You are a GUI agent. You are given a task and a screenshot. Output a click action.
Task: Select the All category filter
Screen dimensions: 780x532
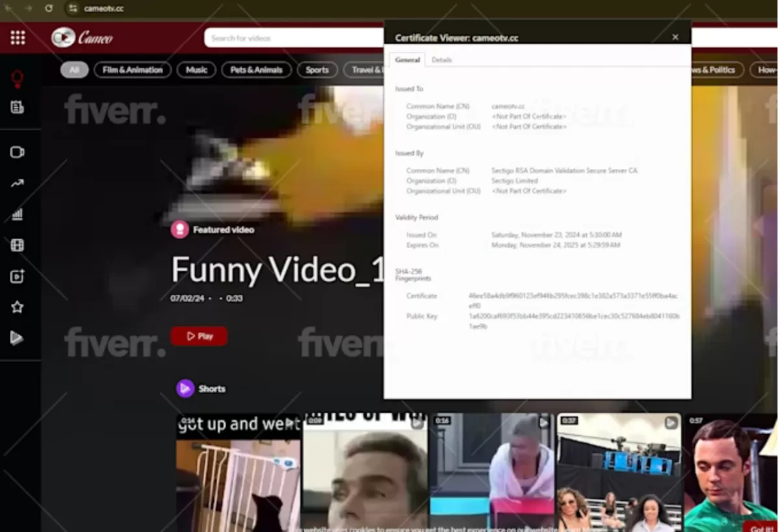75,70
